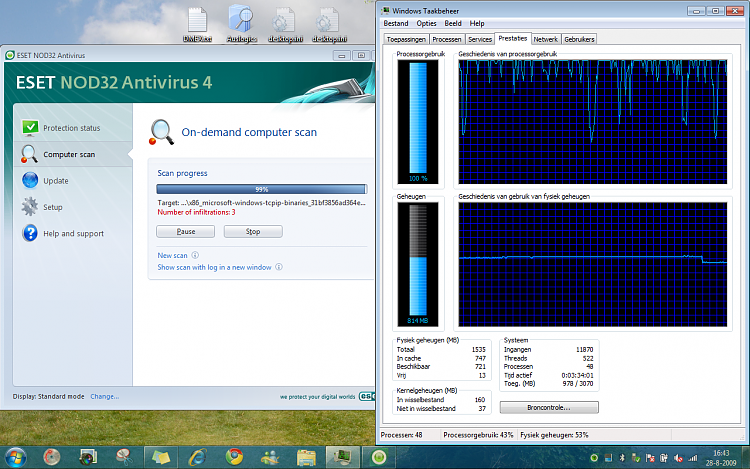Launch the camera photo app in the taskbar
The height and width of the screenshot is (469, 750).
[x=88, y=458]
